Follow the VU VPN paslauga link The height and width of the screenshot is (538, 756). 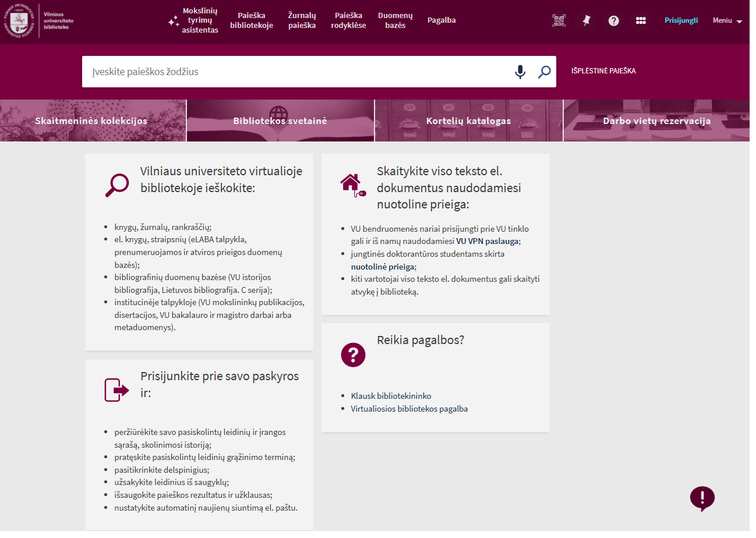tap(487, 241)
